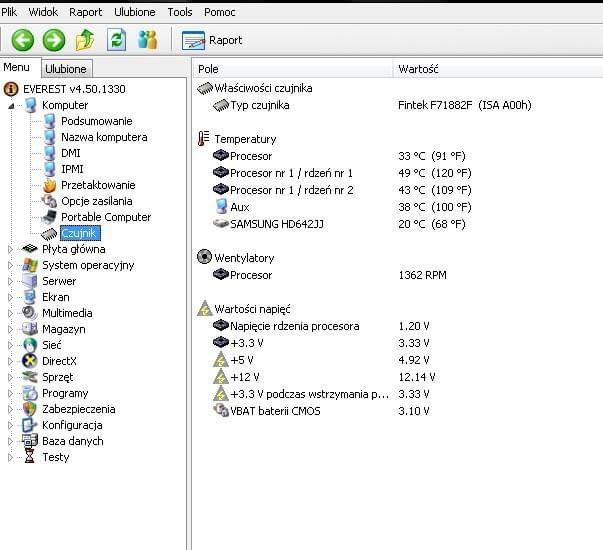Expand the Magazyn node

pyautogui.click(x=10, y=329)
